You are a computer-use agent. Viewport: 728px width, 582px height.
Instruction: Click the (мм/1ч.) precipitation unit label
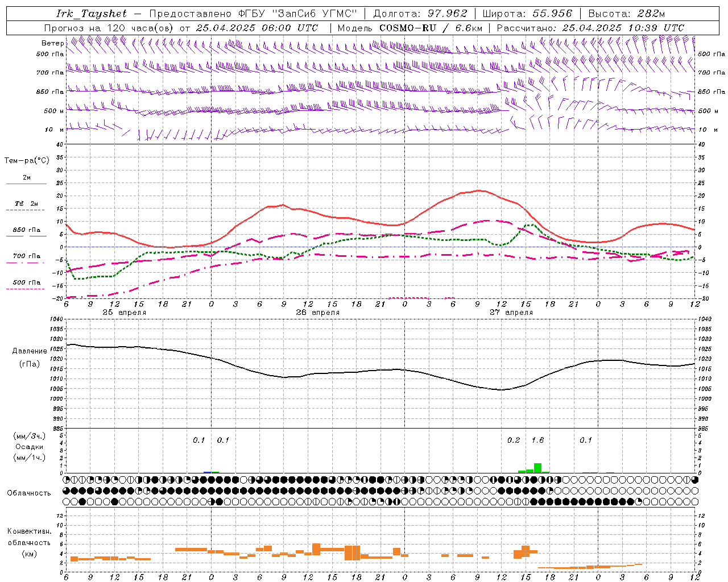[30, 458]
